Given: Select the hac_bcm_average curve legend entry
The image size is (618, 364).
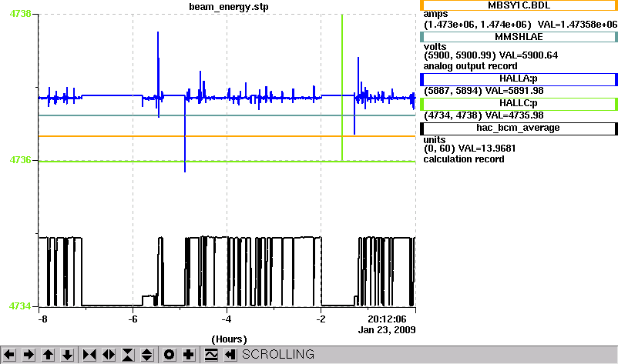Looking at the screenshot, I should pos(519,129).
